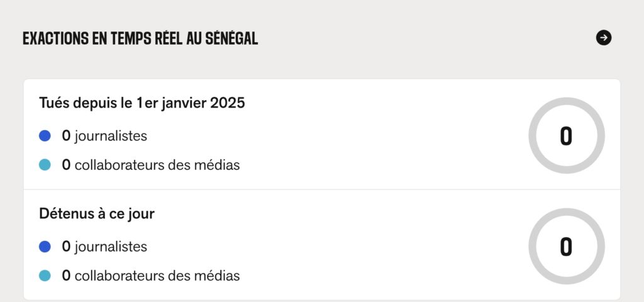The width and height of the screenshot is (644, 302).
Task: Click the 'Détenus à ce jour' title
Action: [97, 214]
